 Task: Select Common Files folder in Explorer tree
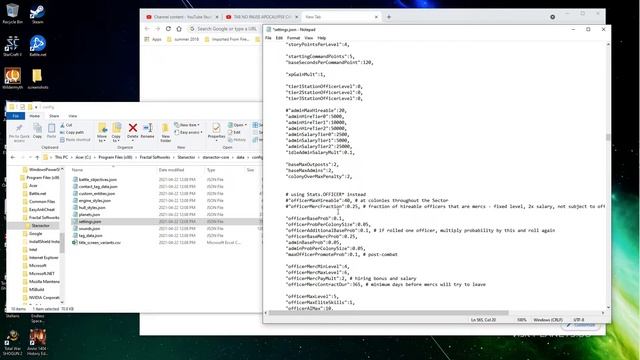(42, 202)
